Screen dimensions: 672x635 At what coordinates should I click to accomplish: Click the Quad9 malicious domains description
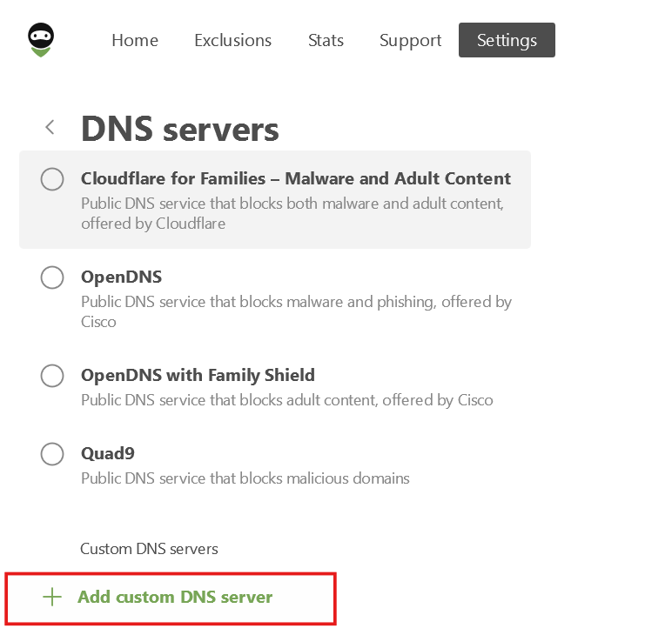click(x=245, y=478)
